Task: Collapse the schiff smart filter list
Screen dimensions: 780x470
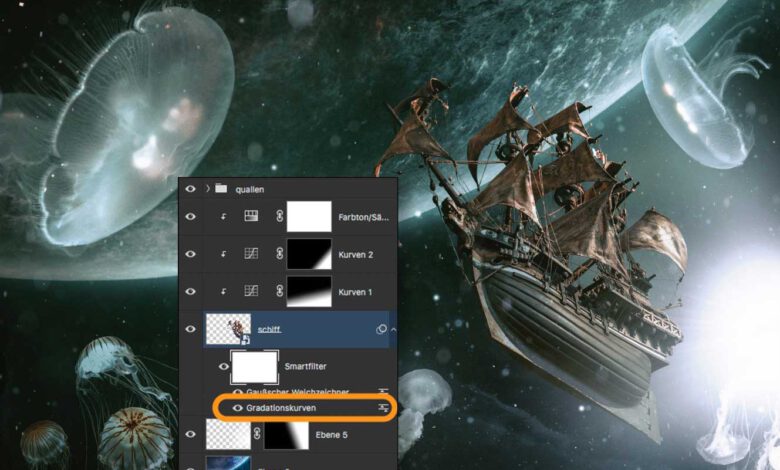Action: coord(393,329)
